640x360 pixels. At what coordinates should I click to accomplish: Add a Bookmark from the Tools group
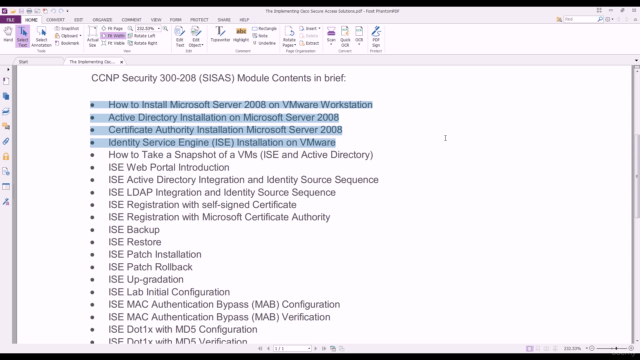tap(67, 43)
